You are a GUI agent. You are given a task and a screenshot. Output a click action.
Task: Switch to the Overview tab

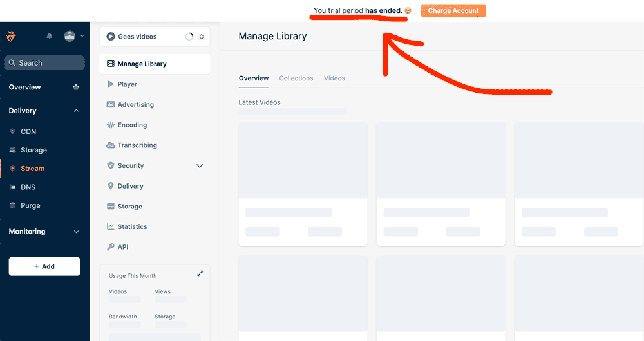pyautogui.click(x=254, y=78)
